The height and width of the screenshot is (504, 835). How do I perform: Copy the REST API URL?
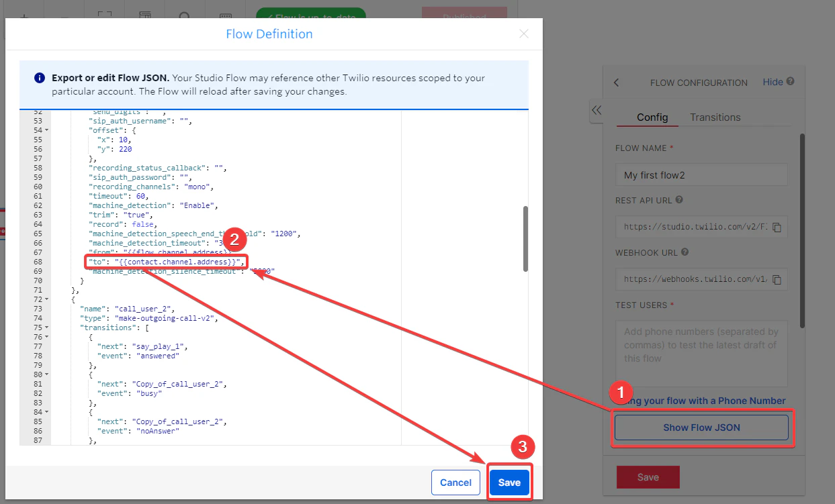pyautogui.click(x=777, y=228)
